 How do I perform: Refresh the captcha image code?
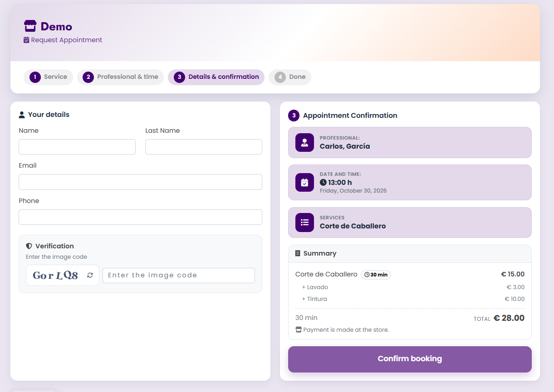point(90,275)
